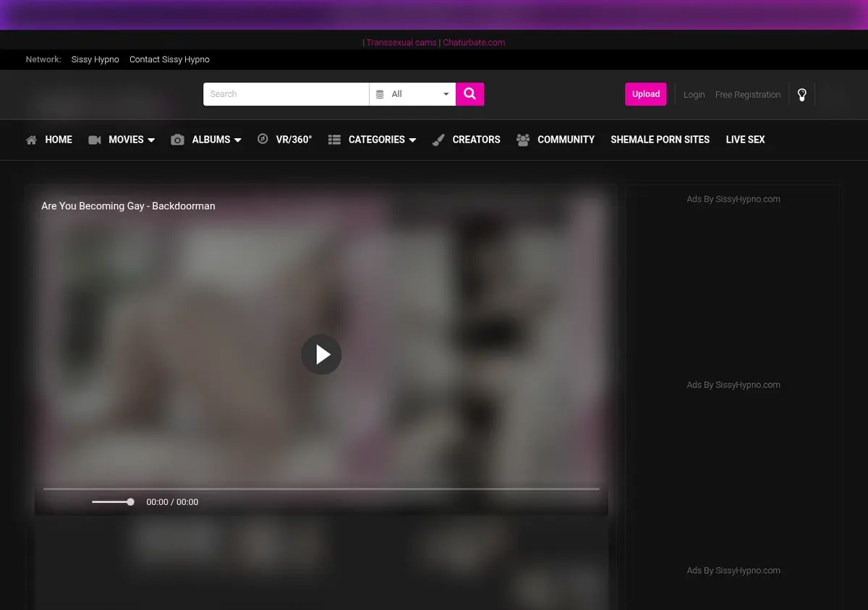Click the Albums camera icon

coord(177,140)
